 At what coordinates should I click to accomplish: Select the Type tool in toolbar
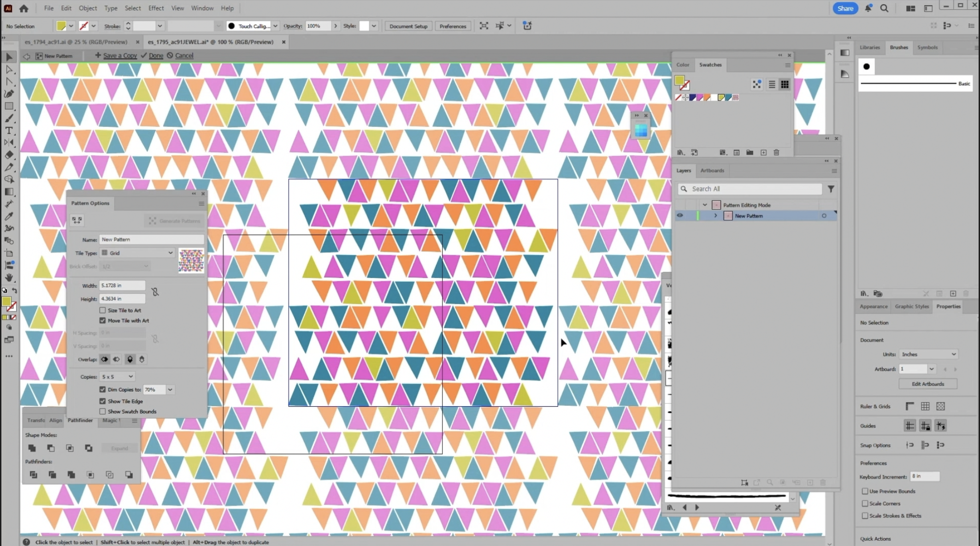click(x=9, y=131)
